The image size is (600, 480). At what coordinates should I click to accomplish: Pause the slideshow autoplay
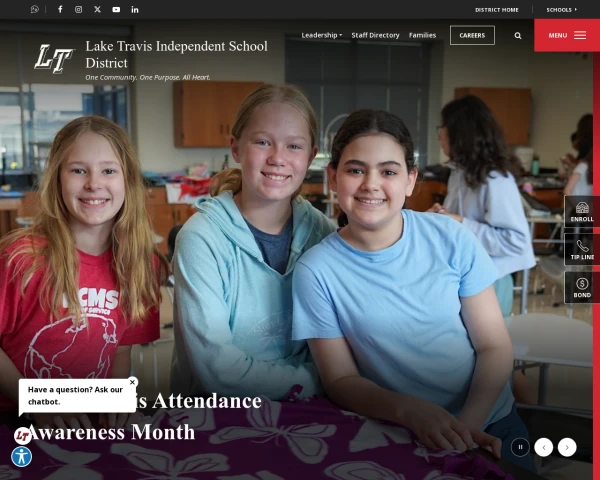point(520,447)
